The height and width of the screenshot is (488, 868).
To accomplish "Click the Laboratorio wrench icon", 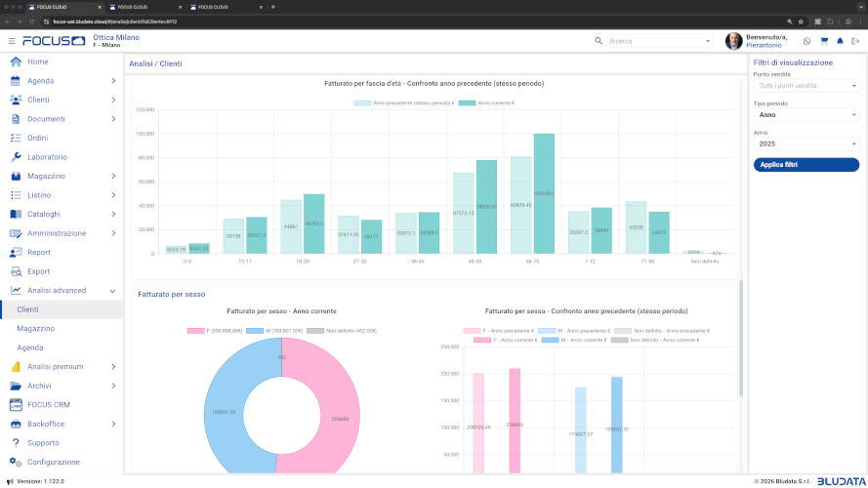I will pos(16,157).
